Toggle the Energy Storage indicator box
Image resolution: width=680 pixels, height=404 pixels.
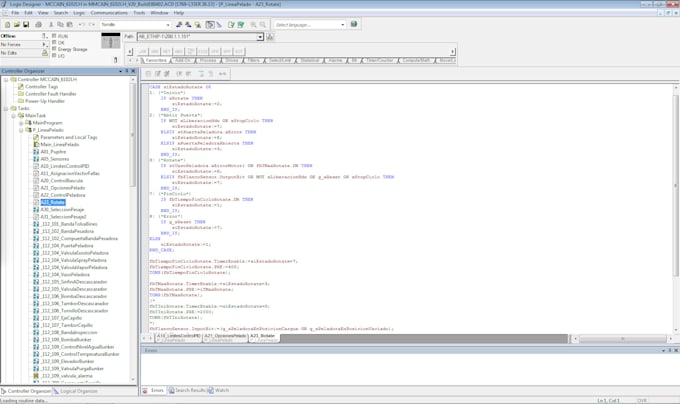click(x=52, y=48)
